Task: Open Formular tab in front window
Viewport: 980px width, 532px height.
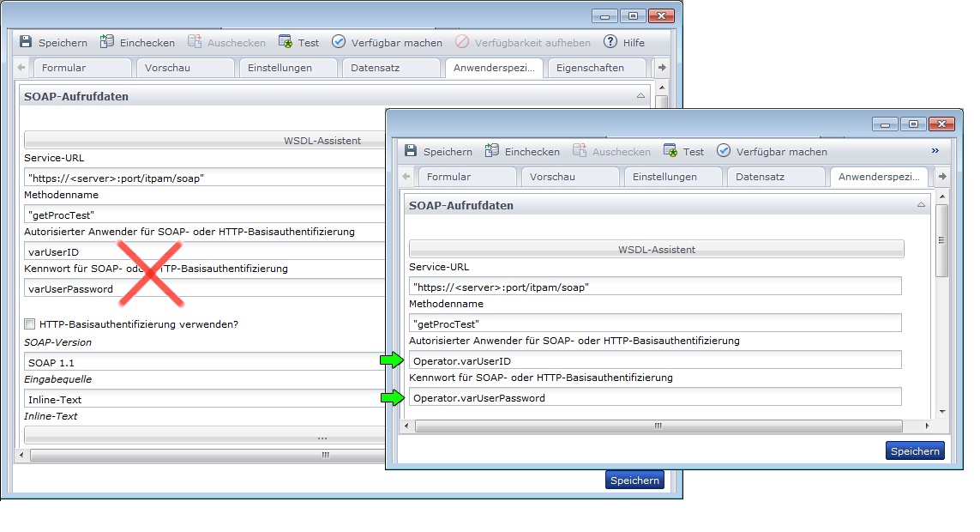Action: tap(467, 177)
